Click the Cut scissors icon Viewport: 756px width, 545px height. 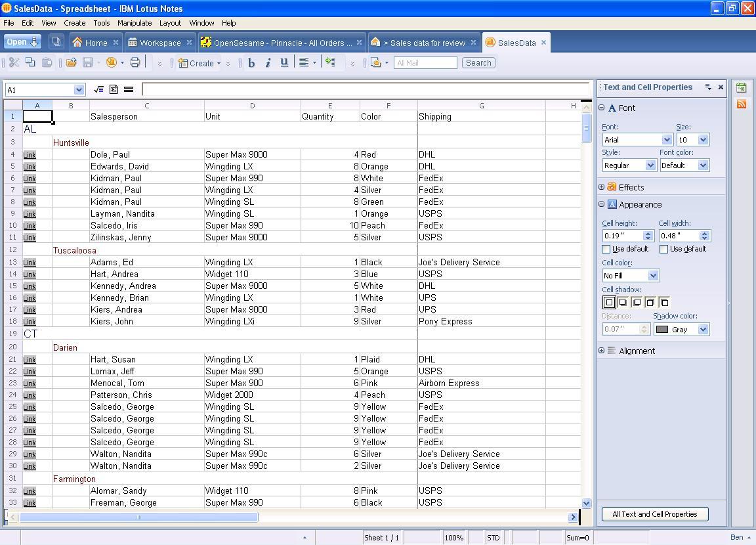pos(14,63)
